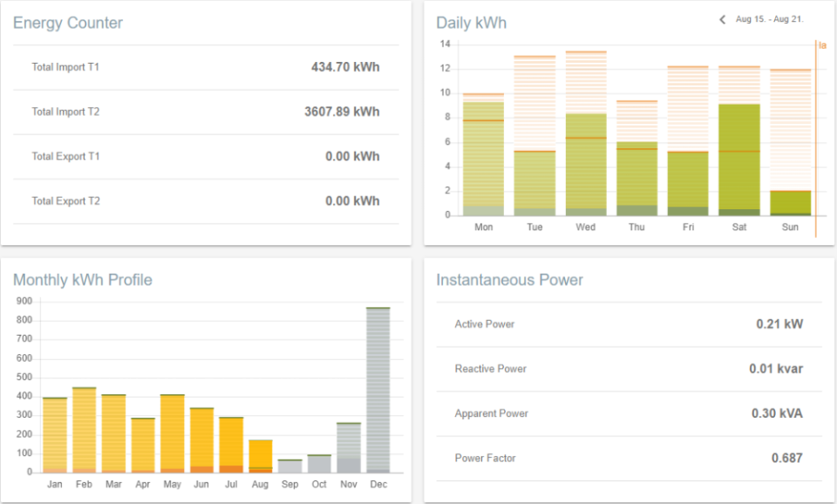This screenshot has height=504, width=837.
Task: Click the March bar in monthly chart
Action: (x=113, y=433)
